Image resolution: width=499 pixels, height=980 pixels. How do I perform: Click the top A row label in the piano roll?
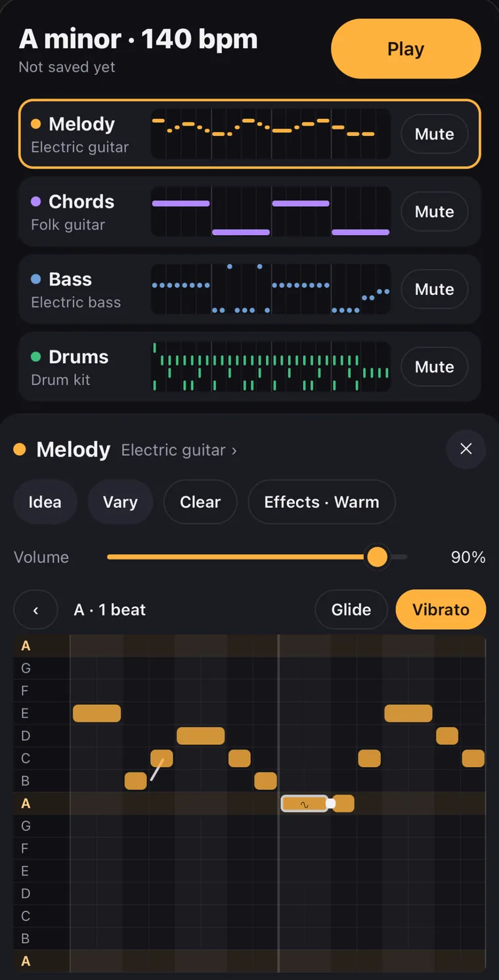pyautogui.click(x=26, y=646)
